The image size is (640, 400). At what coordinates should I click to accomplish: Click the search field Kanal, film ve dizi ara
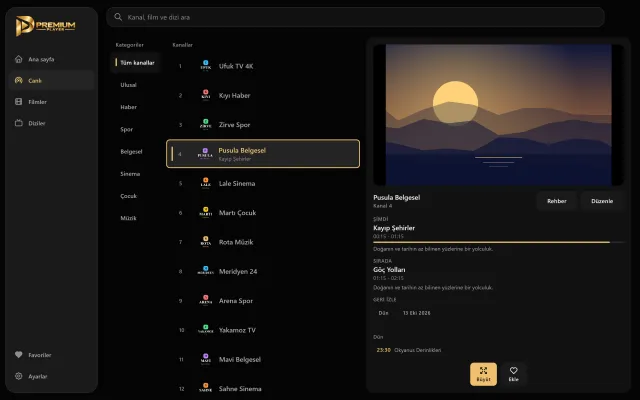tap(355, 17)
